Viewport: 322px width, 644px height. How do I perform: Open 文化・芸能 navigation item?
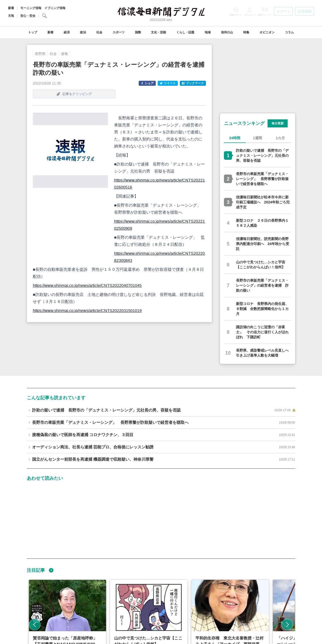coord(158,32)
